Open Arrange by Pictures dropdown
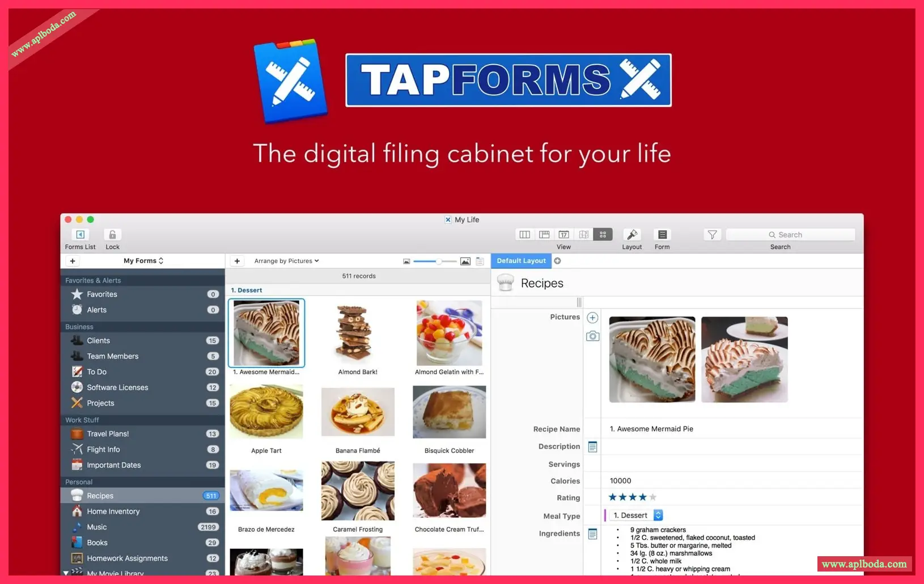 click(286, 261)
